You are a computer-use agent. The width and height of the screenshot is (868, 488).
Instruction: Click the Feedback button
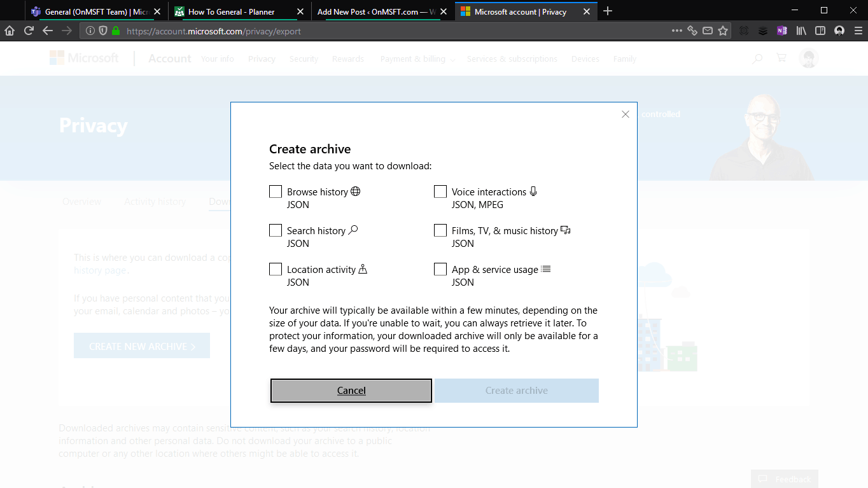(785, 479)
